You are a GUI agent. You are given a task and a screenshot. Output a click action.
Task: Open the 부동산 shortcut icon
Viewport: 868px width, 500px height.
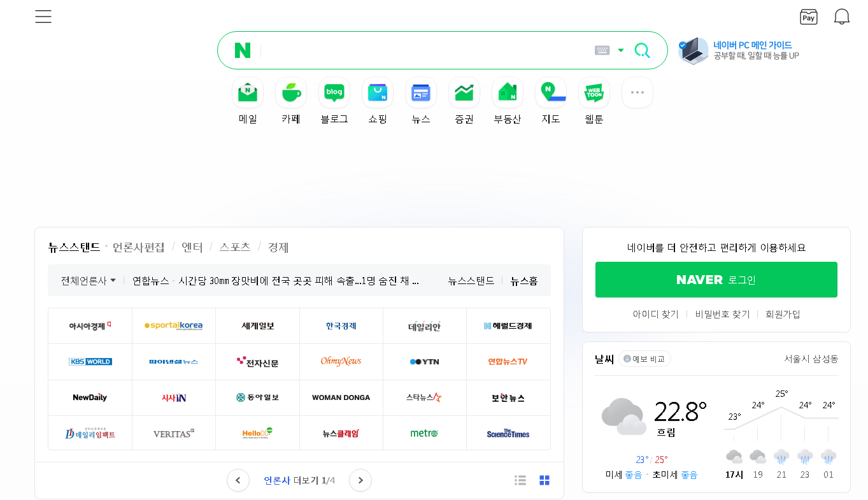508,93
